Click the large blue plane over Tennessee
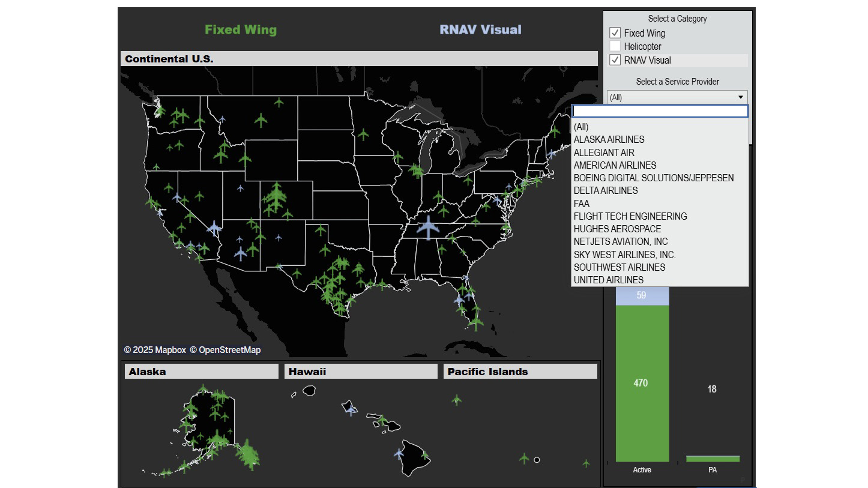 [x=428, y=227]
